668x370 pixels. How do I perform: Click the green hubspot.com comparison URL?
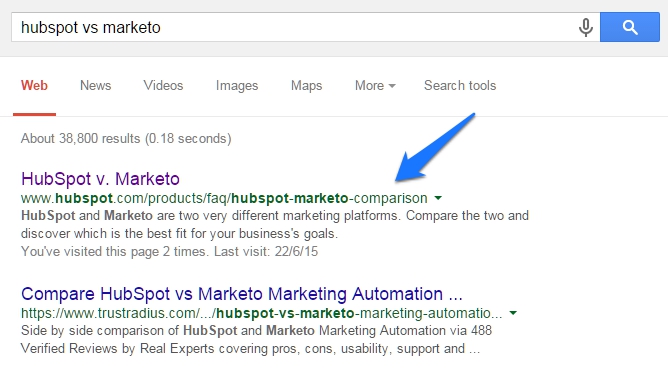(224, 198)
